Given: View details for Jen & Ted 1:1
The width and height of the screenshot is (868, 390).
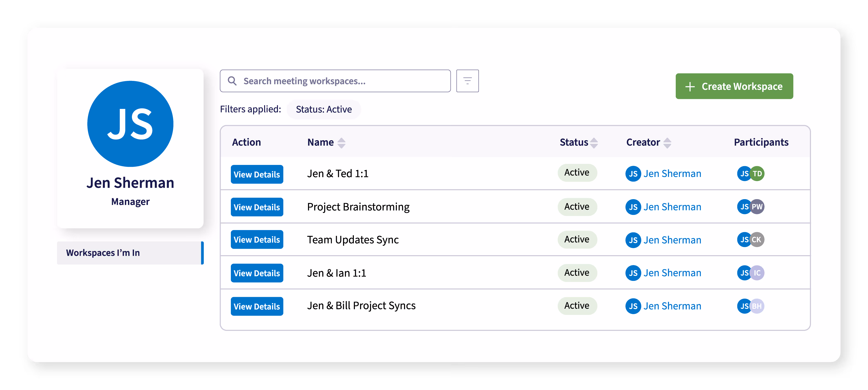Looking at the screenshot, I should pyautogui.click(x=257, y=174).
